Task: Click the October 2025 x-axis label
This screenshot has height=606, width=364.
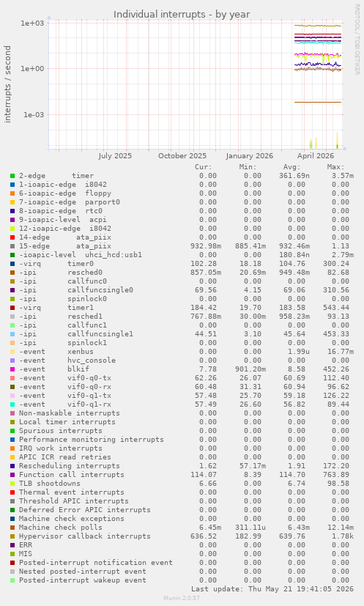Action: click(x=182, y=156)
